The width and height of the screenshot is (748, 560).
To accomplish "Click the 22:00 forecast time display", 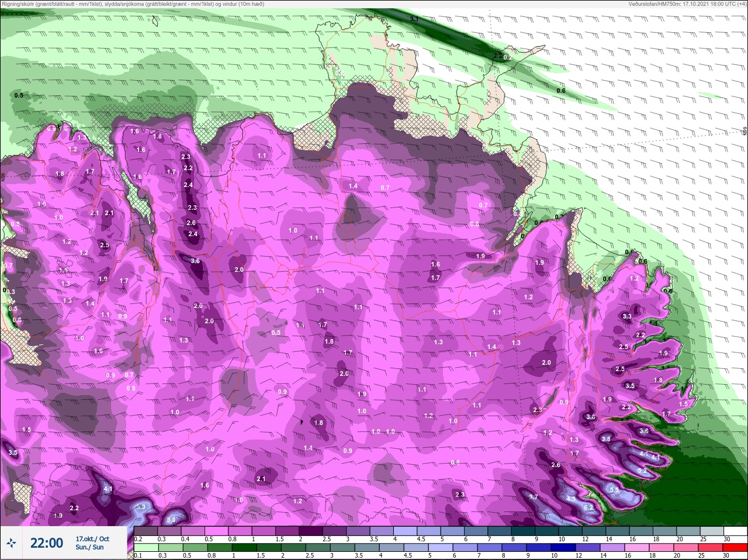I will (x=47, y=543).
